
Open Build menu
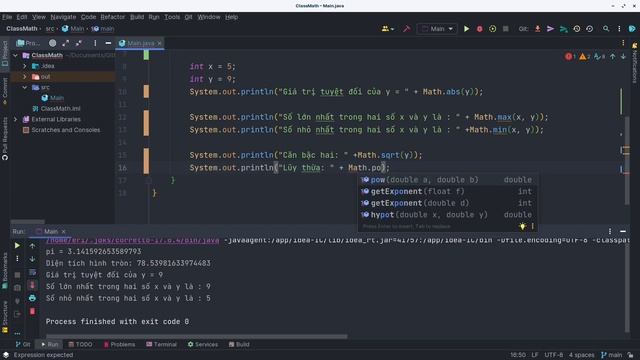point(137,17)
